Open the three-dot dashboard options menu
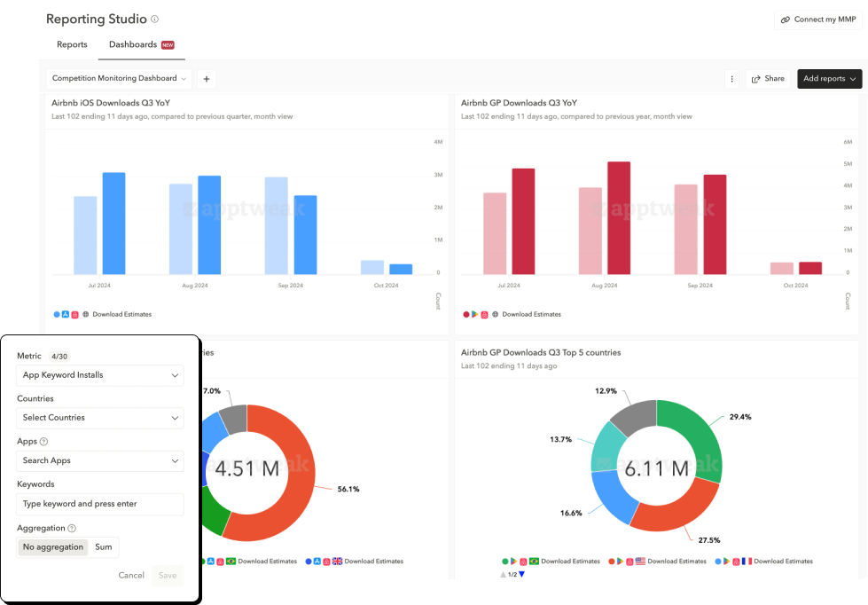The image size is (868, 605). (731, 79)
